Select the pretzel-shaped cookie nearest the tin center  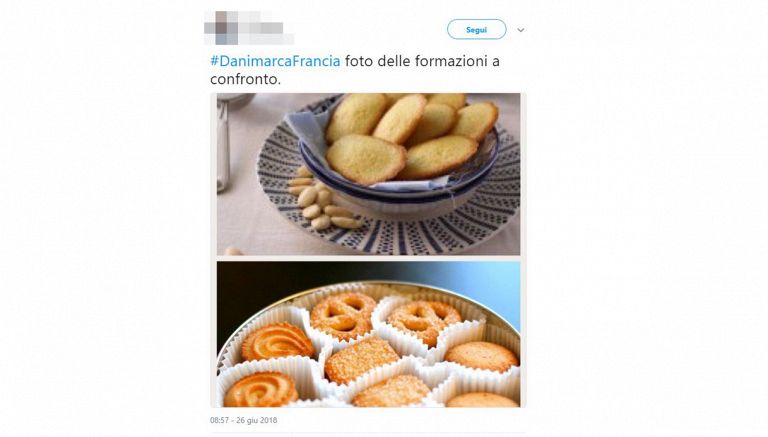[x=343, y=315]
